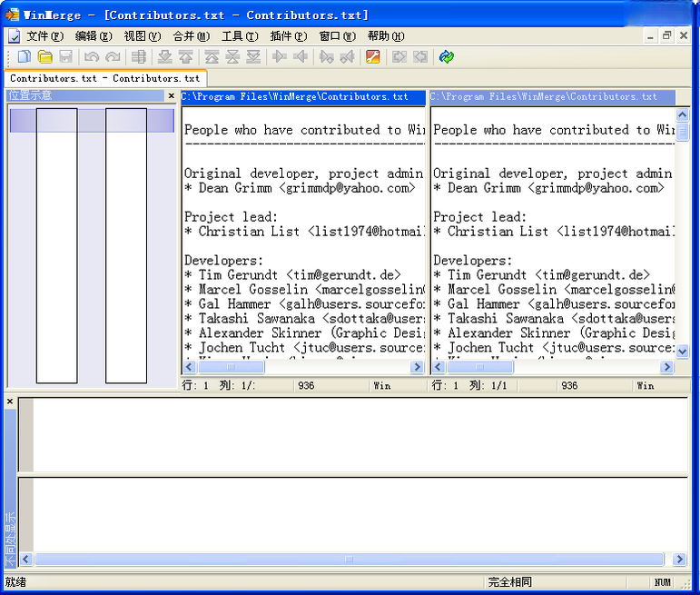Click the 完全相同 status bar text
The image size is (700, 595).
[510, 582]
